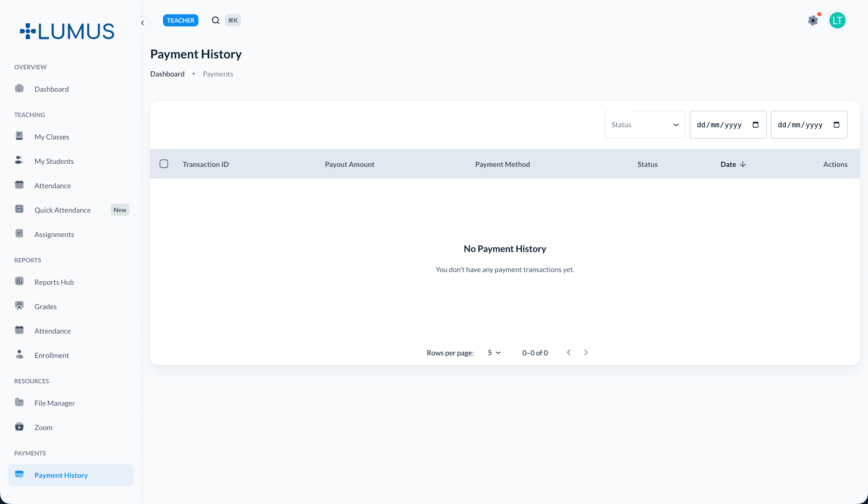Open Reports Hub in the sidebar
The width and height of the screenshot is (868, 504).
coord(71,282)
